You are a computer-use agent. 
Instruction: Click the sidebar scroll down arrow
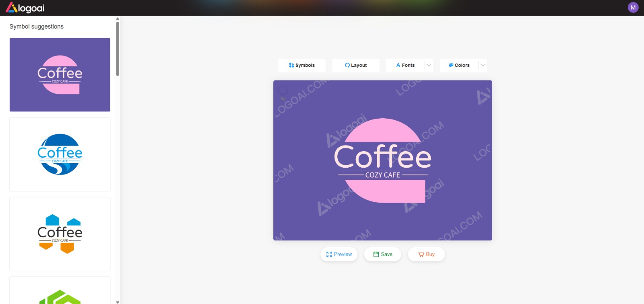click(x=118, y=302)
